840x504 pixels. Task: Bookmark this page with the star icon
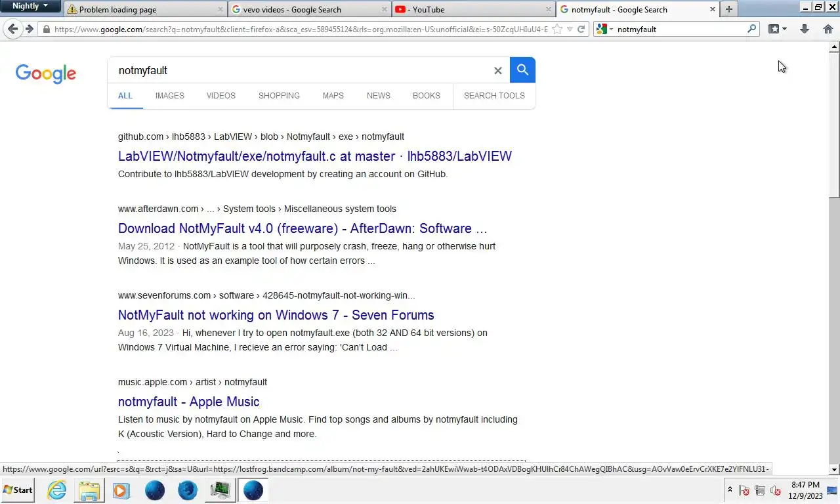[x=557, y=29]
